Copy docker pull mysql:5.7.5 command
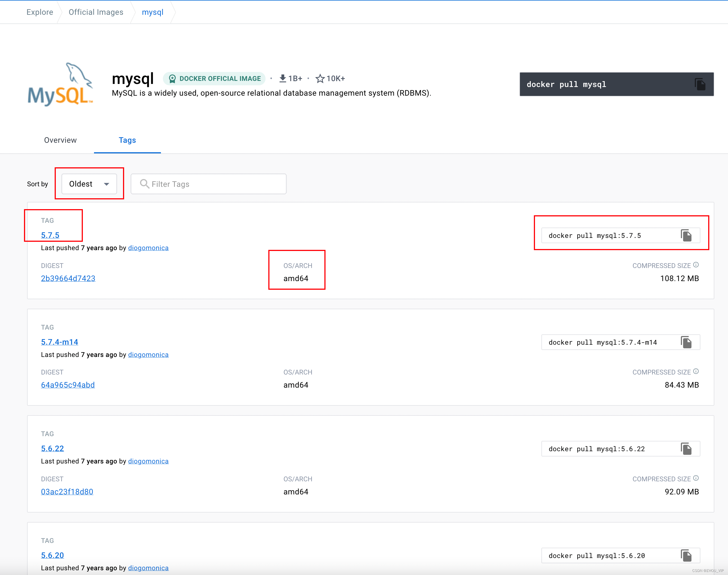 (x=686, y=236)
